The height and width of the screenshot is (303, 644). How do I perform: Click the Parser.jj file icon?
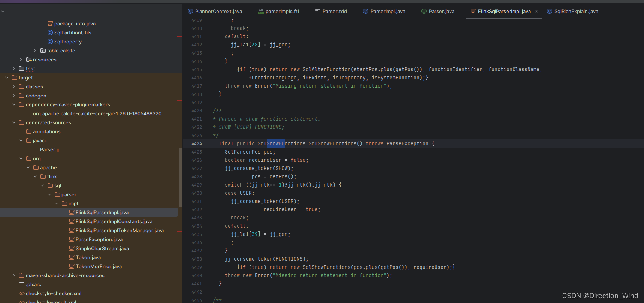pyautogui.click(x=36, y=149)
